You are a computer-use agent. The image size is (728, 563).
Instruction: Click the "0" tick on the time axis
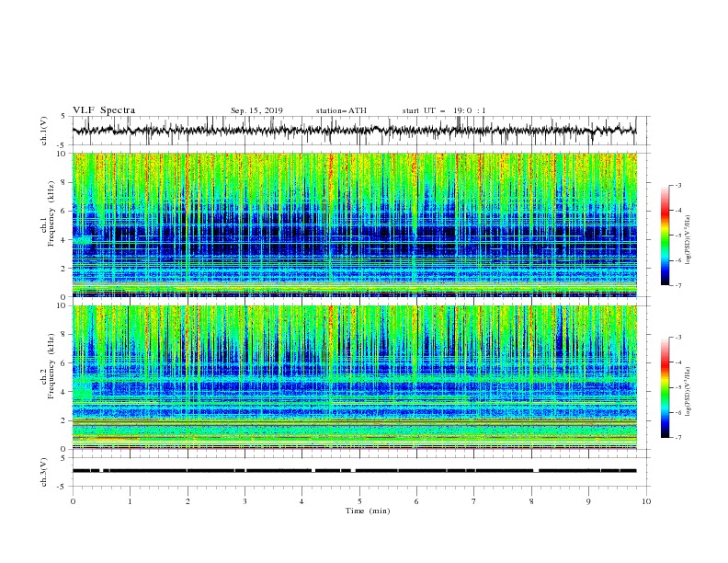(x=73, y=501)
